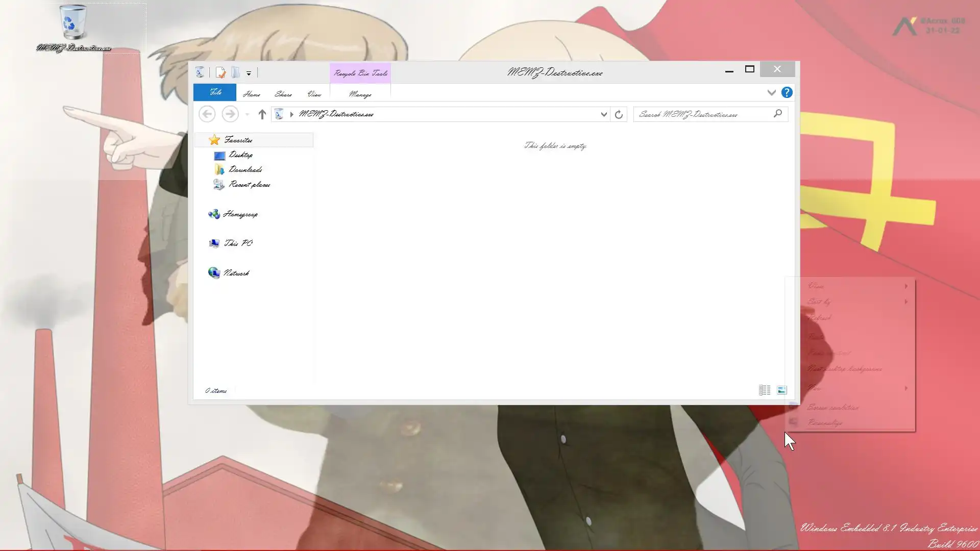Open the Share ribbon tab
Viewport: 980px width, 551px height.
(283, 94)
